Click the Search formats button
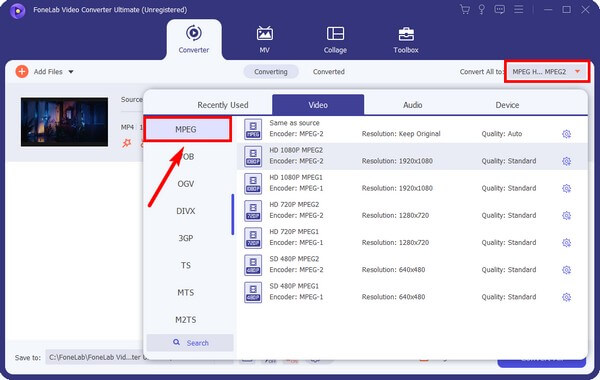Image resolution: width=600 pixels, height=380 pixels. (x=190, y=343)
